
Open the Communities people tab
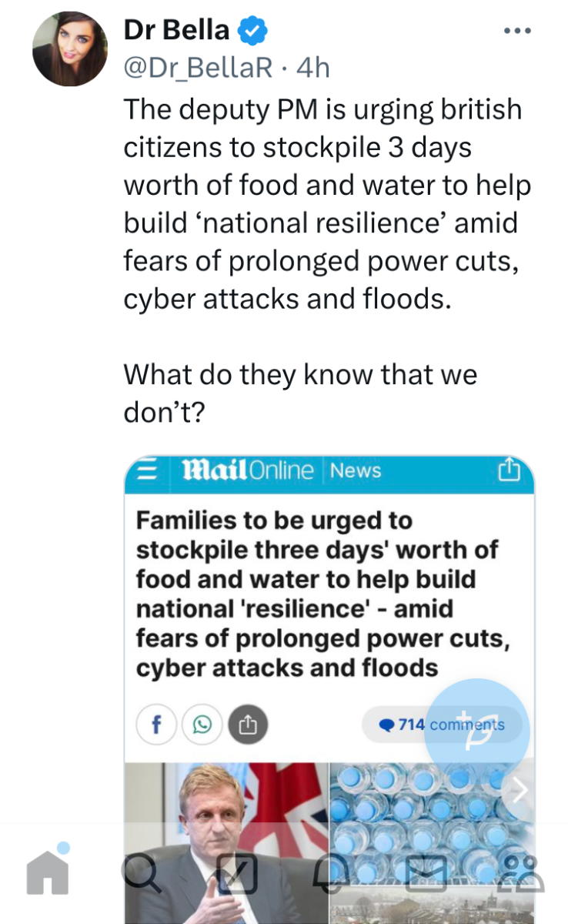click(x=522, y=872)
